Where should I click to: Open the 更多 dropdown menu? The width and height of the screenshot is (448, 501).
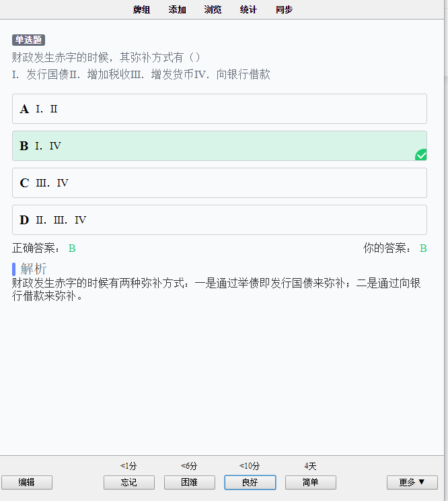(412, 482)
